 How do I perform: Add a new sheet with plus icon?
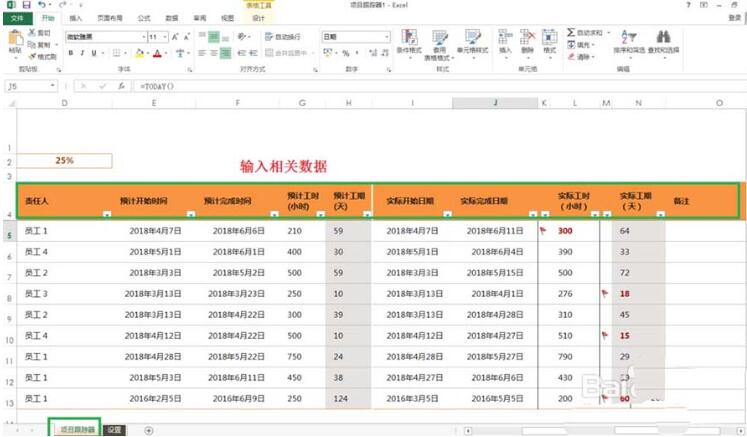tap(149, 430)
